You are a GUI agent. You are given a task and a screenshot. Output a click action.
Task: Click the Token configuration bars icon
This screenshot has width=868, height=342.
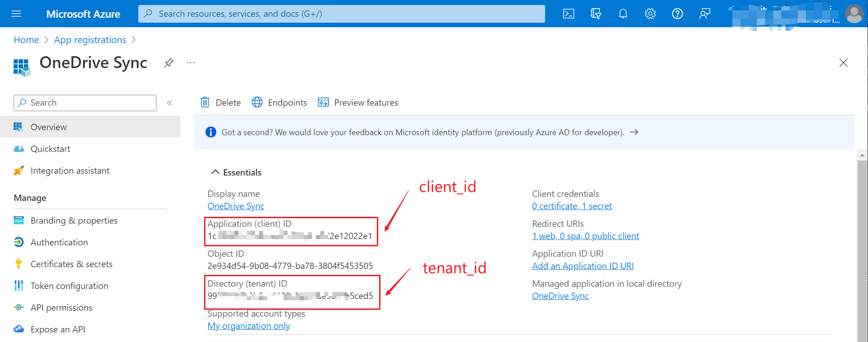(x=19, y=286)
